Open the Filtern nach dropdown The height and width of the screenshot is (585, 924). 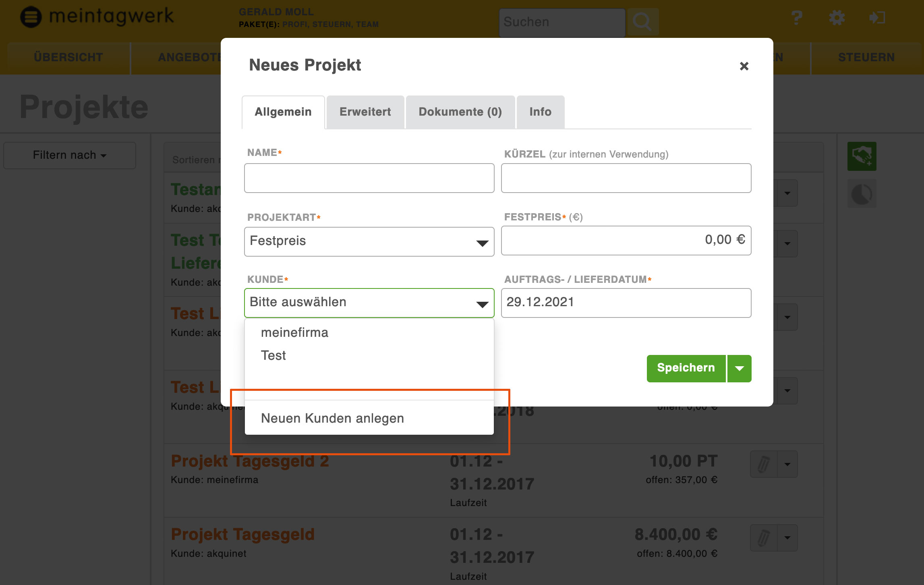70,155
